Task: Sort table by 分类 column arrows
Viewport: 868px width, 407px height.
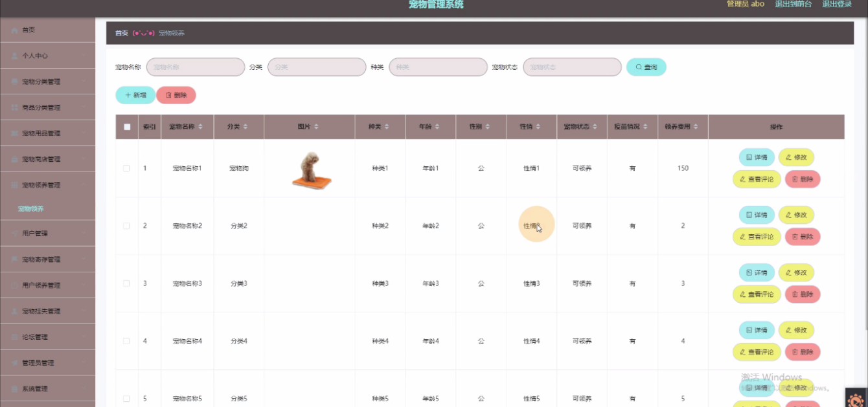Action: pyautogui.click(x=245, y=127)
